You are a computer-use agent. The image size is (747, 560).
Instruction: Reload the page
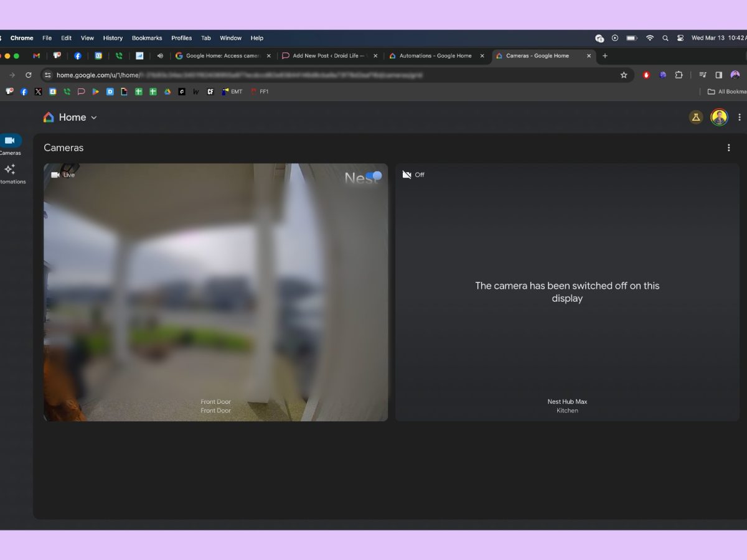[x=28, y=75]
